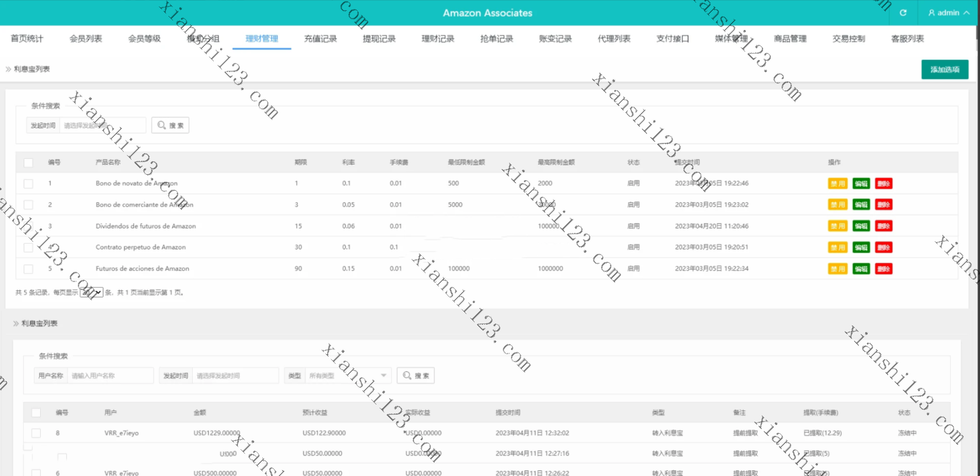The height and width of the screenshot is (476, 980).
Task: Click 删除 for Bono de novato de Amazon
Action: (x=884, y=184)
